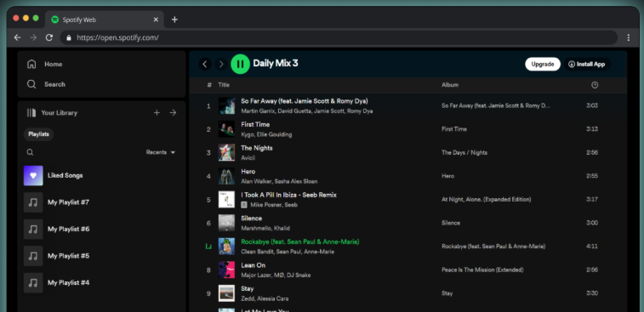Click the Ibiza Seeb Remix album art
The height and width of the screenshot is (312, 644).
pyautogui.click(x=226, y=200)
